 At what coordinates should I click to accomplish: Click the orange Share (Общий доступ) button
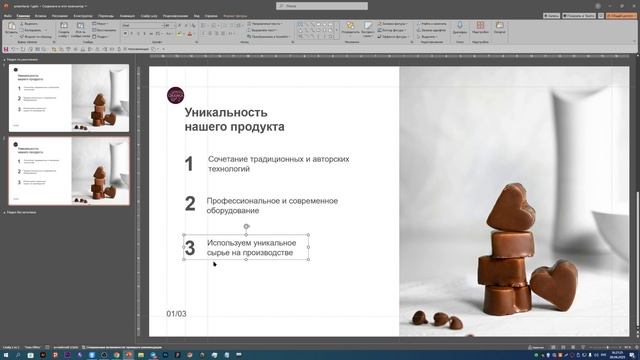621,16
